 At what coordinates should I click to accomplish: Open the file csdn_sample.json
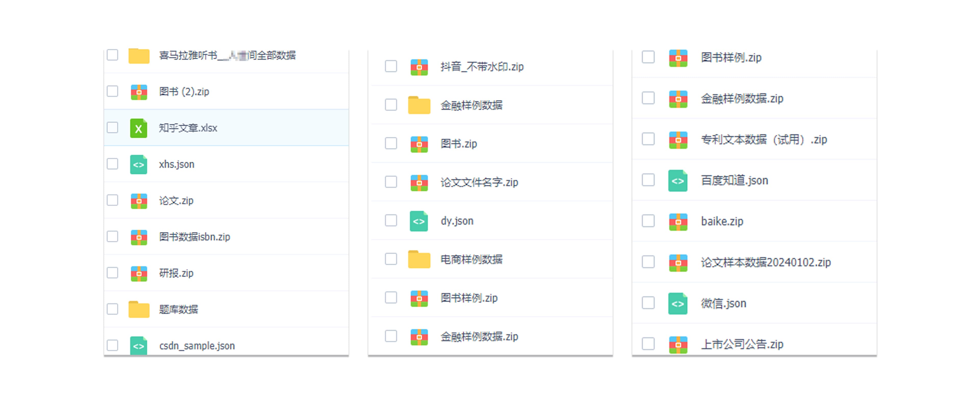tap(197, 346)
